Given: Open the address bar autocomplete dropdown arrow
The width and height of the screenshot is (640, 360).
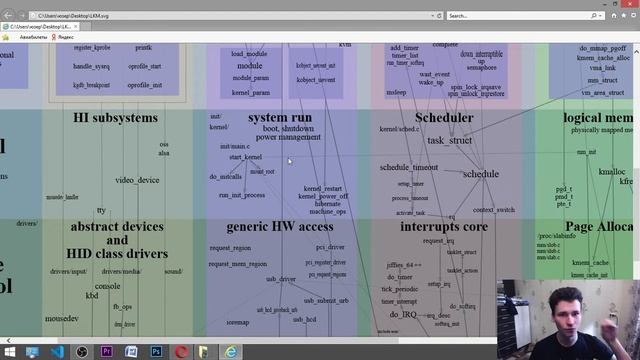Looking at the screenshot, I should pyautogui.click(x=432, y=16).
